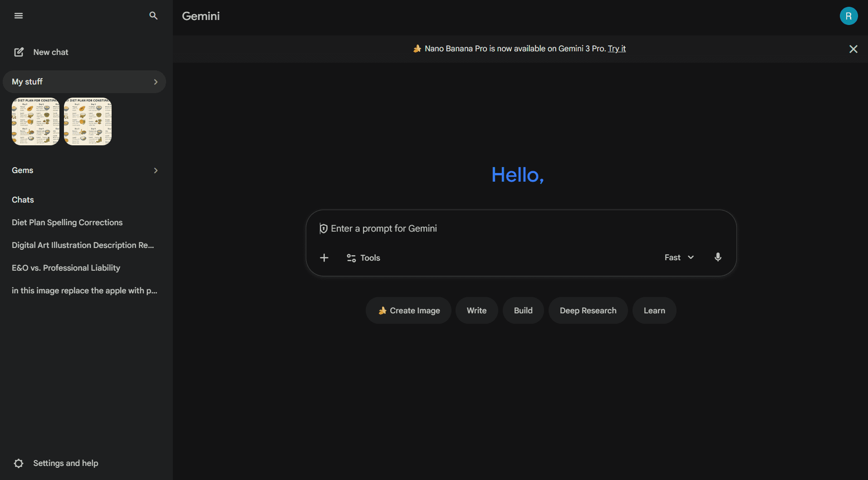This screenshot has width=868, height=480.
Task: Click the Create Image button
Action: [408, 310]
